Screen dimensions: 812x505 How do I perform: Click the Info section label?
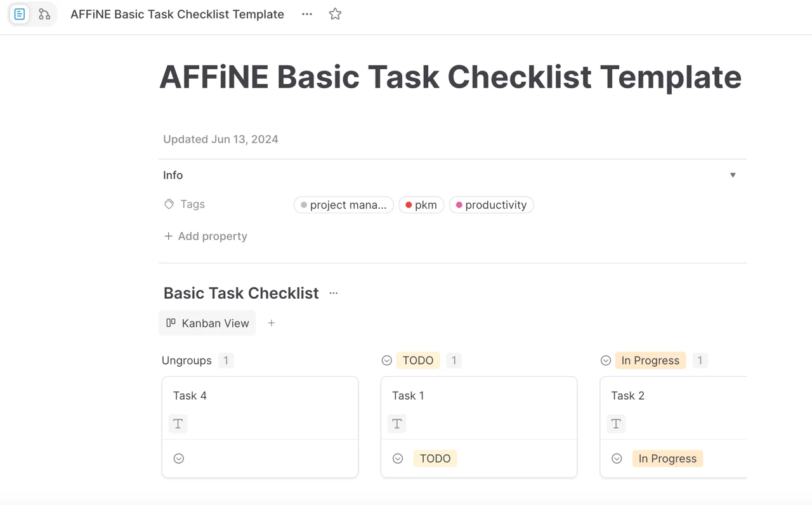tap(173, 175)
